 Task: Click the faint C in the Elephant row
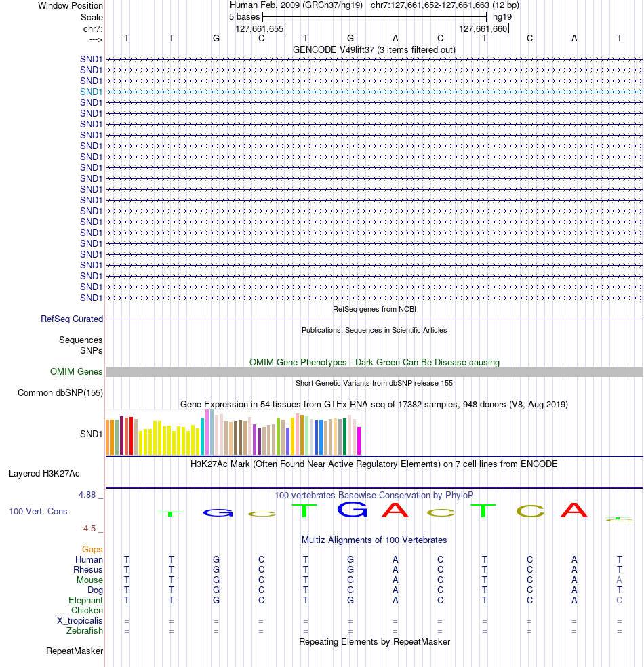[620, 600]
